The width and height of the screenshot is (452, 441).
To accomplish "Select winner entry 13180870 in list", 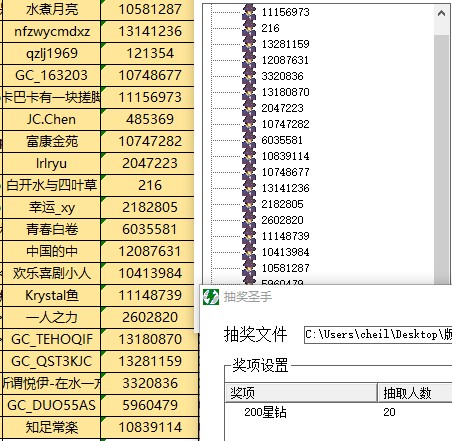I will [285, 92].
